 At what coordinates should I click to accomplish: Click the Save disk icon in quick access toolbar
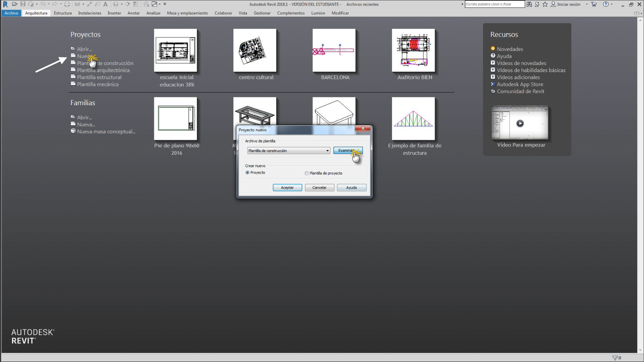pos(23,4)
